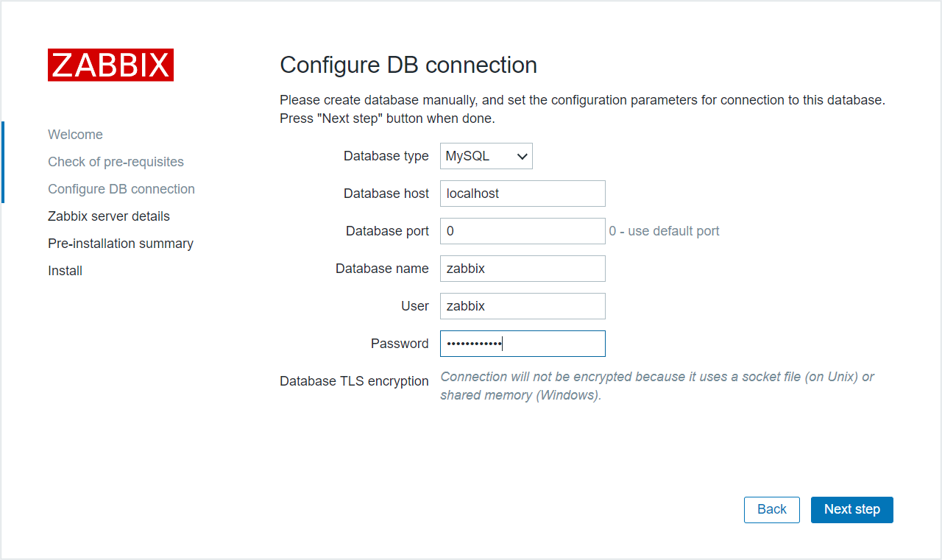Select Configure DB connection in sidebar
This screenshot has height=560, width=942.
(121, 189)
